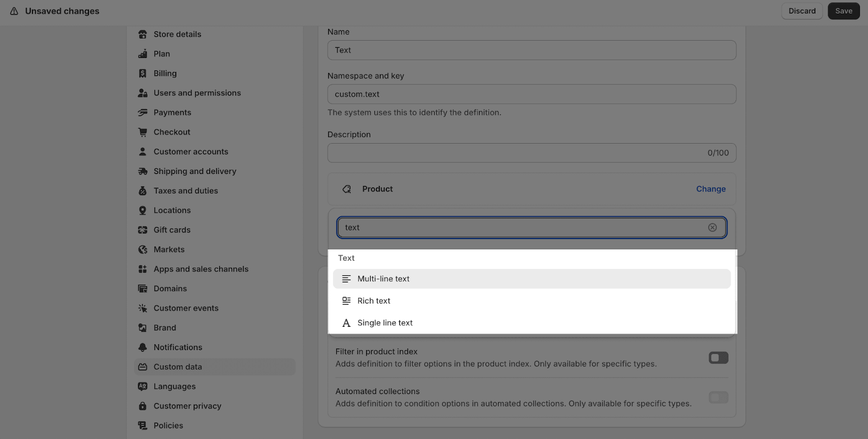Click the Users and permissions icon

143,93
